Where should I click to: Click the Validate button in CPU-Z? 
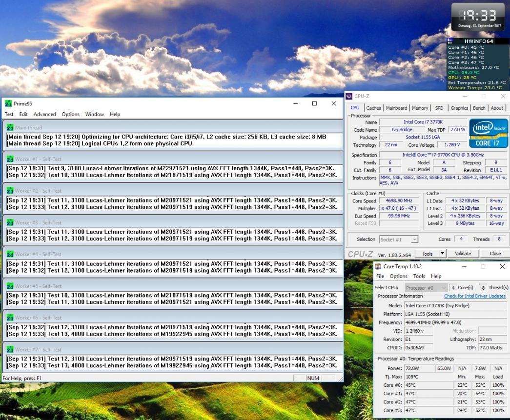[x=463, y=254]
